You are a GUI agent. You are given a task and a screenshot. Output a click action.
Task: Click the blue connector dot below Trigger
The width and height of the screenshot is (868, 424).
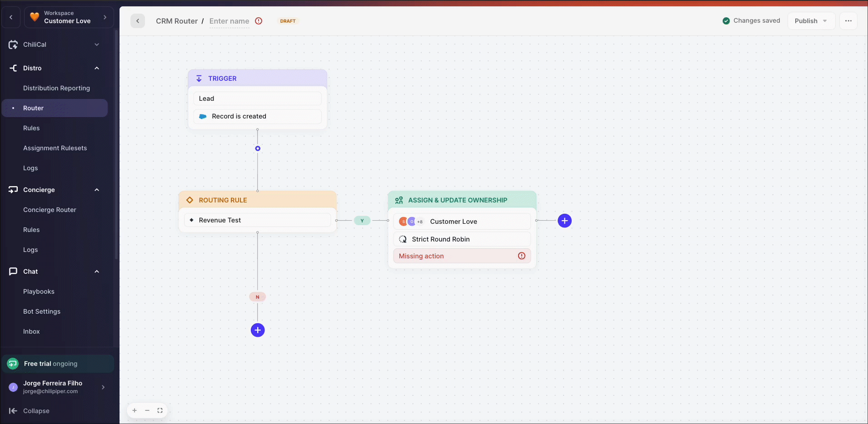coord(258,148)
